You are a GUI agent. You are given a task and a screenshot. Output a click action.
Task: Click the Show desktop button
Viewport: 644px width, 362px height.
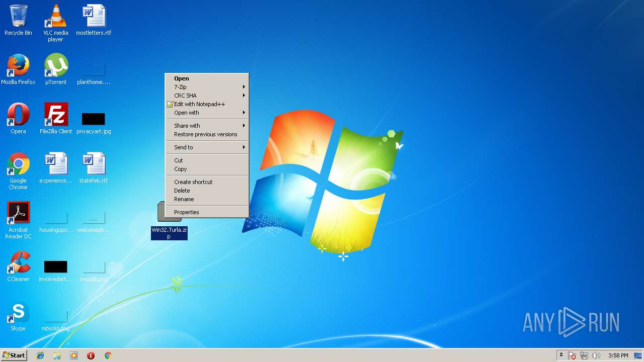pos(638,355)
